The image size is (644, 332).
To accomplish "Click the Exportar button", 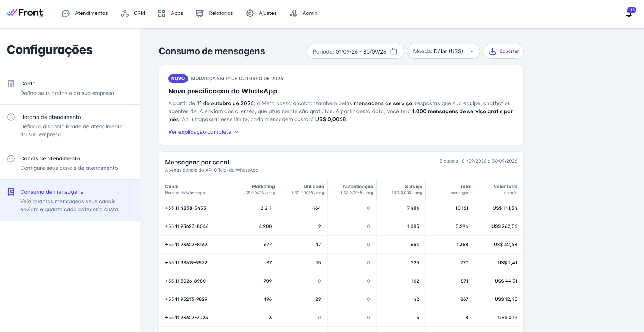I will tap(503, 51).
